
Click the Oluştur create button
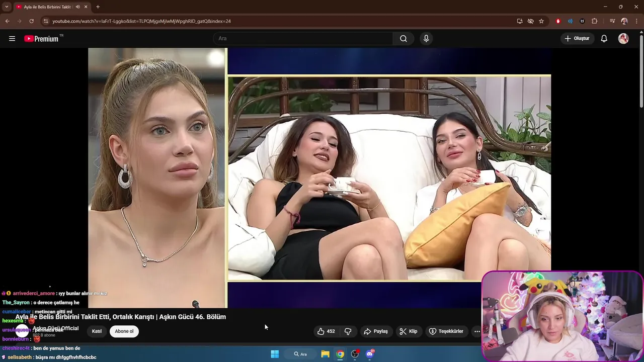pos(577,39)
